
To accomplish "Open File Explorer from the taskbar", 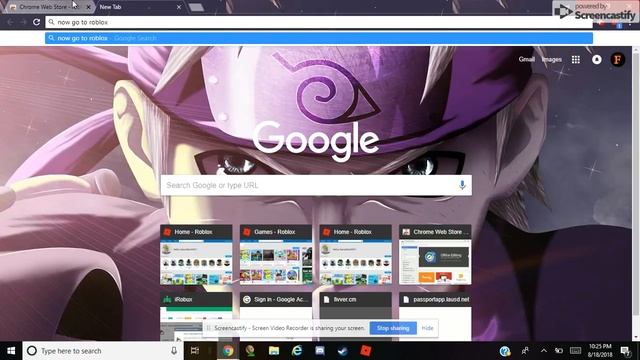I will click(x=273, y=351).
